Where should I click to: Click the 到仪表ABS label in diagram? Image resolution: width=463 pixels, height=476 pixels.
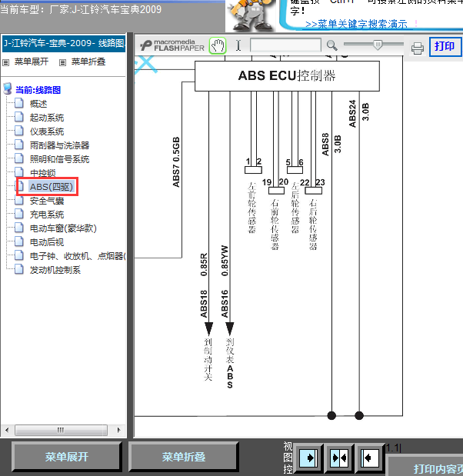(x=230, y=364)
